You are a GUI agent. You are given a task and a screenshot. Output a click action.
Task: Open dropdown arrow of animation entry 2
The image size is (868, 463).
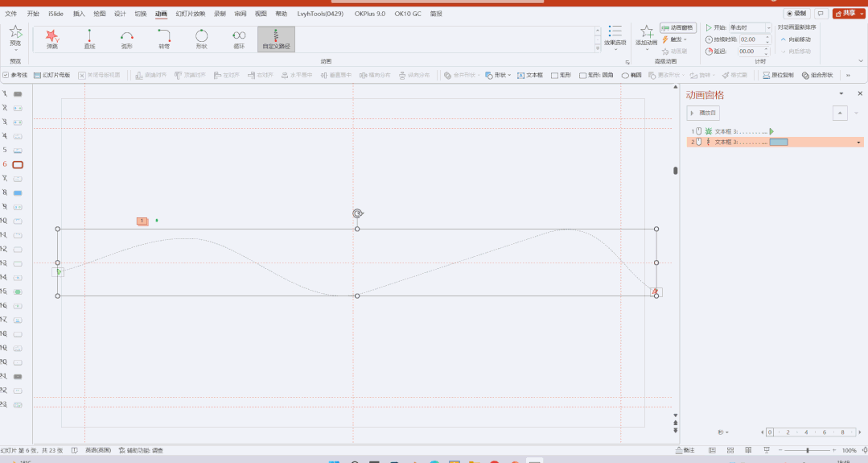coord(858,143)
